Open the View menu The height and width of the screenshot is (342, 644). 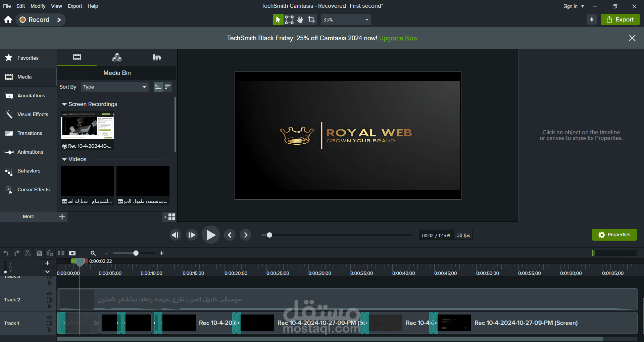(56, 6)
